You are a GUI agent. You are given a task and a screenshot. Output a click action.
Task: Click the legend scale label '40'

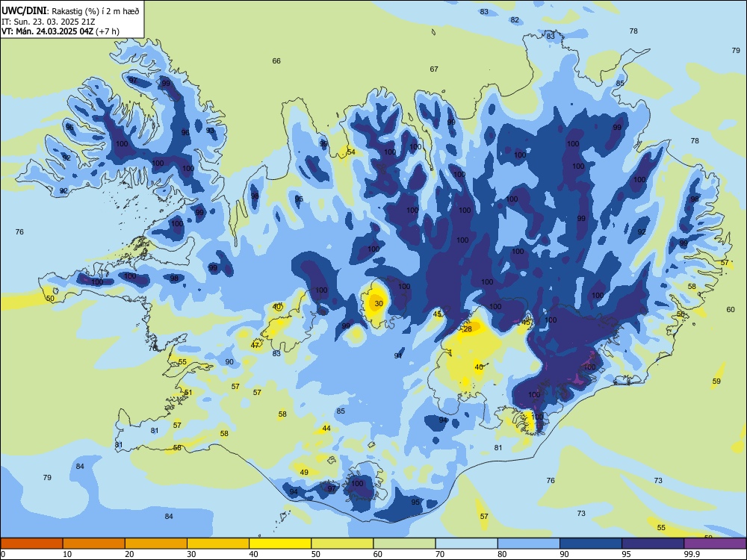(254, 554)
